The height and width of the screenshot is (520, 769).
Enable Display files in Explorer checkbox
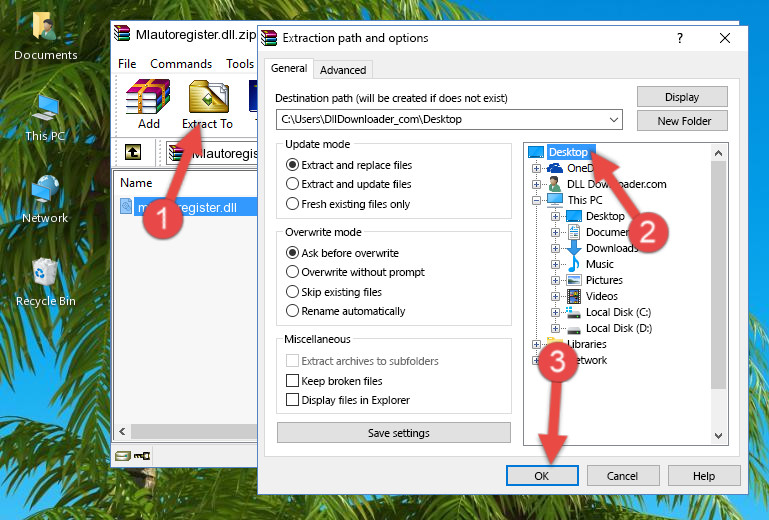(293, 400)
